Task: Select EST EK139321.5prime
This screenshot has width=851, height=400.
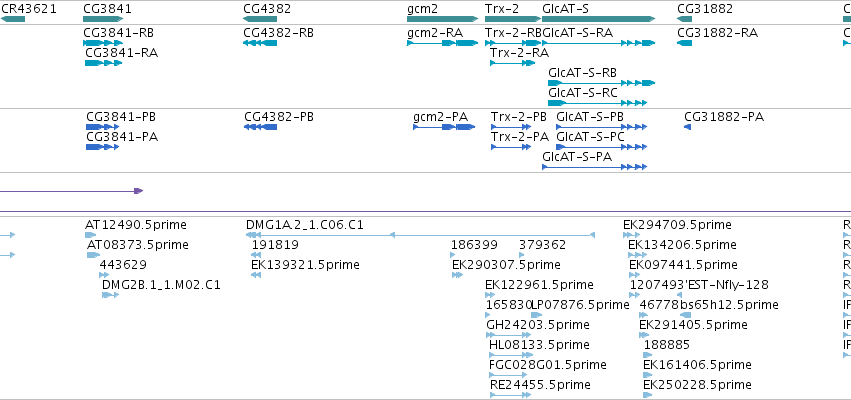Action: coord(305,265)
